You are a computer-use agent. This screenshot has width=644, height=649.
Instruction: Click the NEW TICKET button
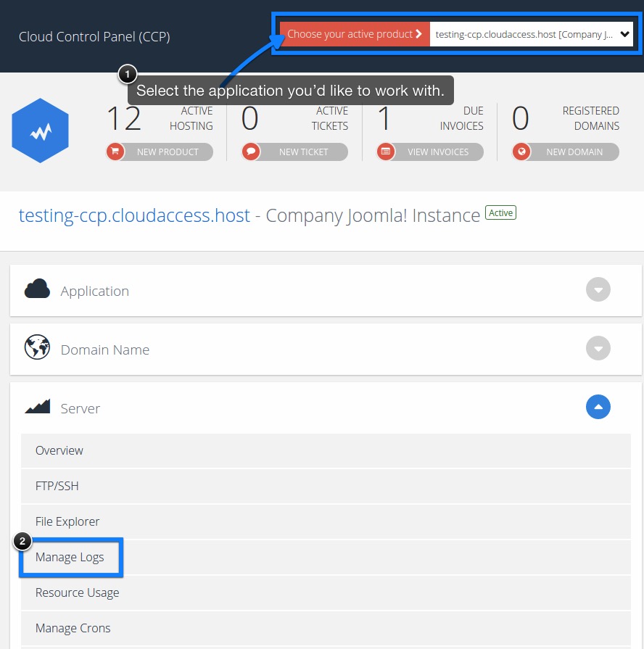pos(294,152)
